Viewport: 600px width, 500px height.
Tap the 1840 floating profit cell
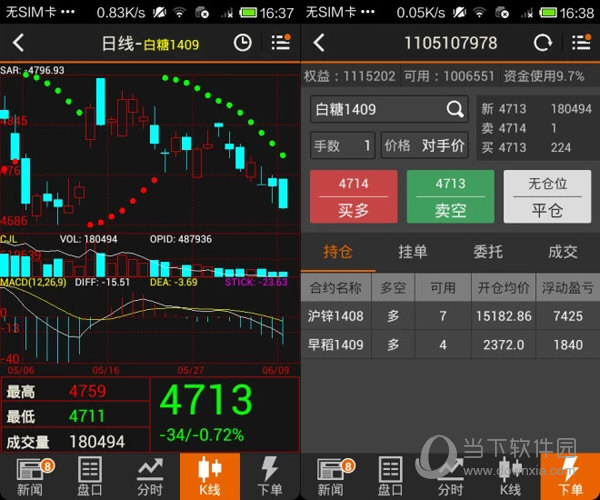[x=568, y=345]
